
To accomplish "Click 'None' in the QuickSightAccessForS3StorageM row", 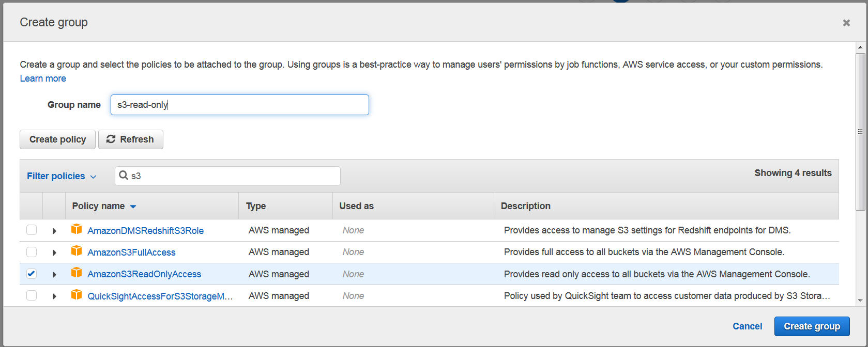I will pyautogui.click(x=353, y=296).
